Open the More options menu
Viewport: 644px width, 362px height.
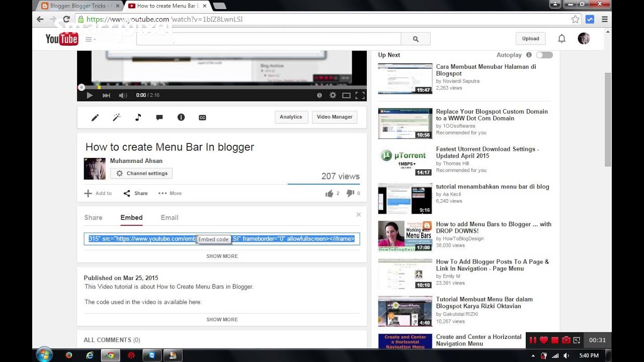(170, 193)
